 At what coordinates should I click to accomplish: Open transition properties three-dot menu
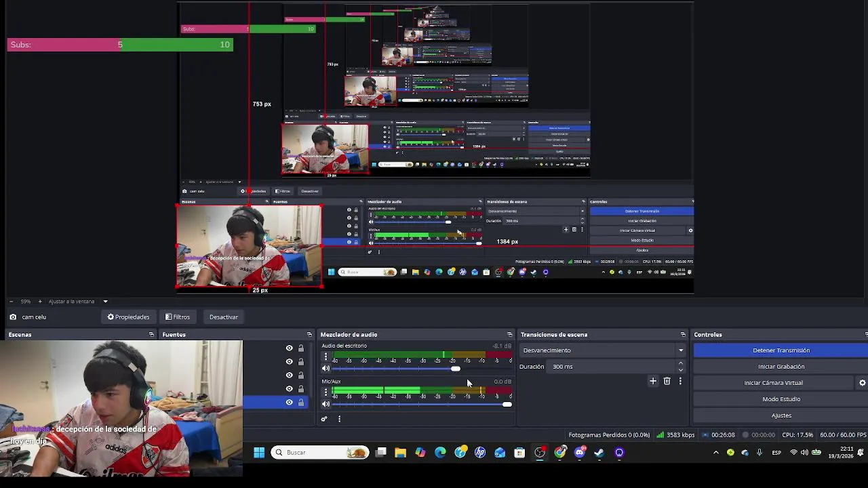[680, 381]
